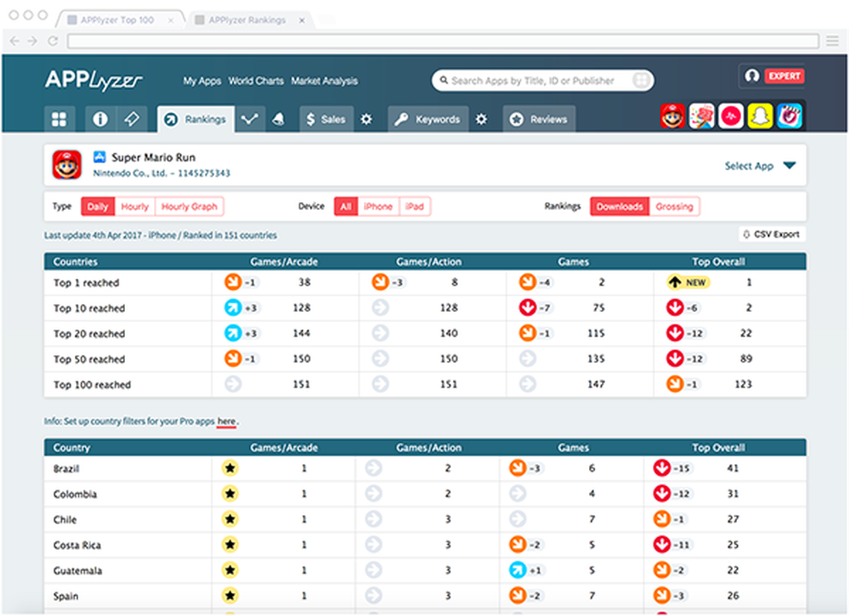Click the Spain gold star icon
Image resolution: width=850 pixels, height=616 pixels.
[x=230, y=596]
